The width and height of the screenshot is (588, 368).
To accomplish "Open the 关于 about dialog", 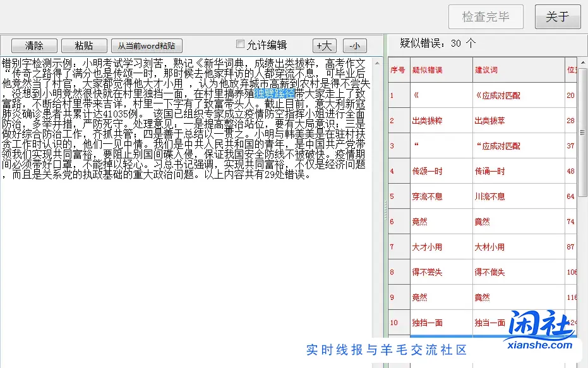I will point(557,17).
